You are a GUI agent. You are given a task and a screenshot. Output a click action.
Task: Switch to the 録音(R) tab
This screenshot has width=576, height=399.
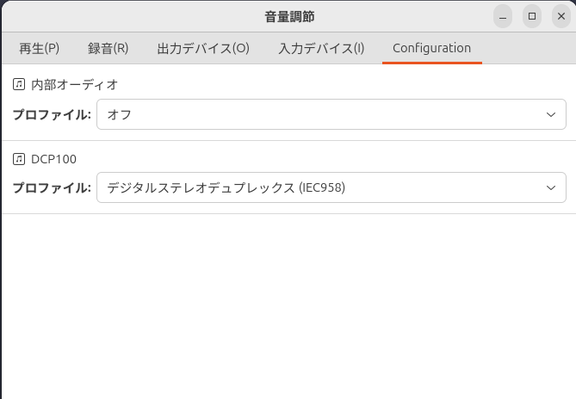(108, 48)
